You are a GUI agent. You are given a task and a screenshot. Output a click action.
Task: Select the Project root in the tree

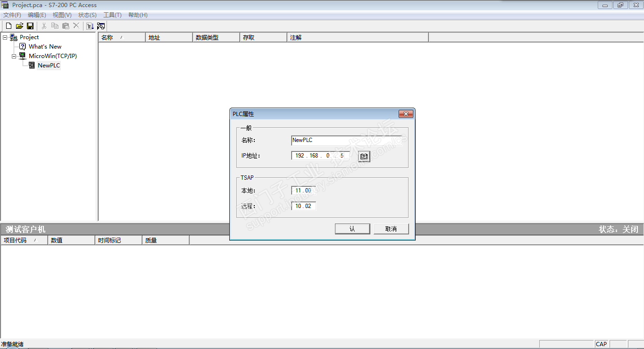(29, 37)
